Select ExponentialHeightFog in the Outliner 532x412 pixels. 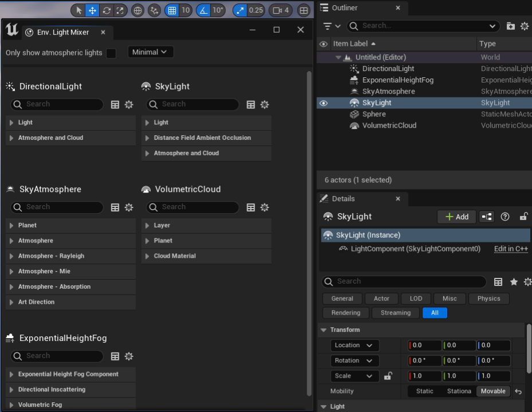(x=398, y=80)
